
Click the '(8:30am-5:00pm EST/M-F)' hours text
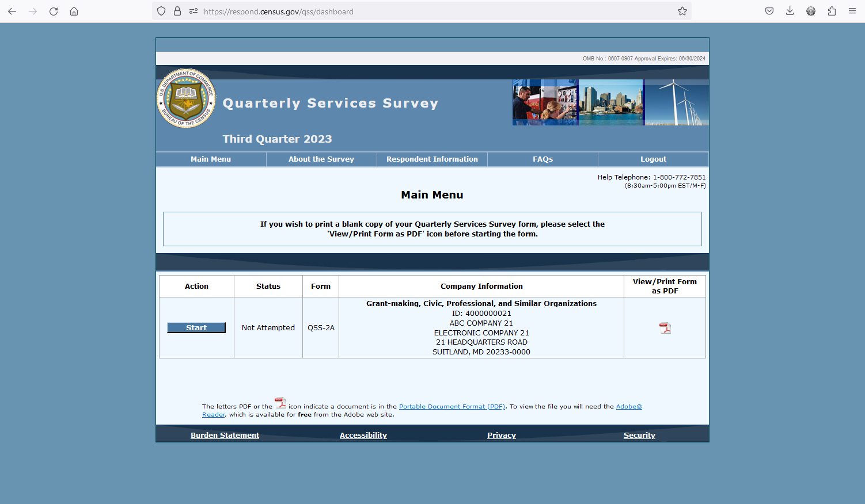point(665,186)
